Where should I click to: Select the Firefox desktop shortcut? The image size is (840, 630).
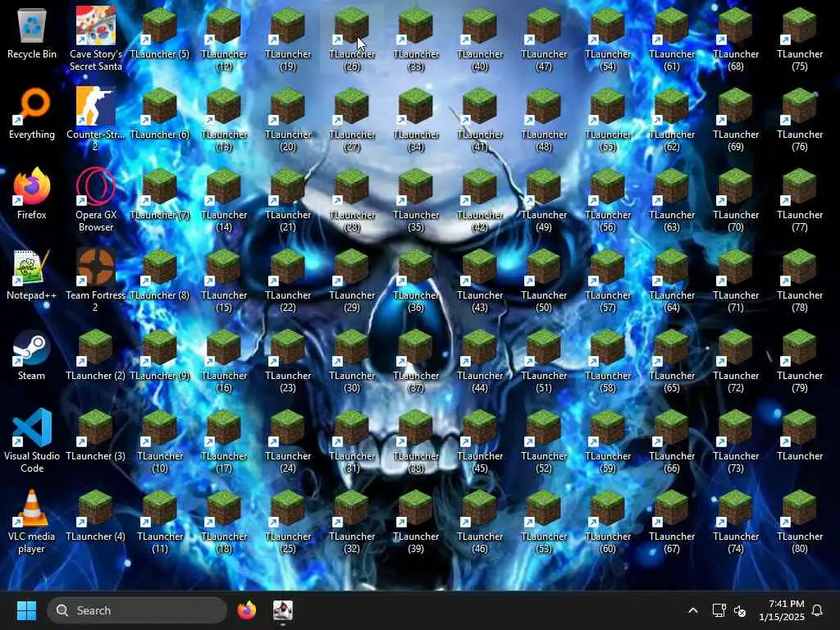tap(32, 194)
